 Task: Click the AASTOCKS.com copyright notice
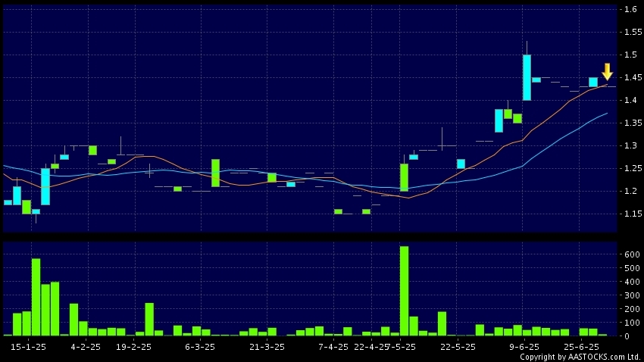[x=580, y=357]
